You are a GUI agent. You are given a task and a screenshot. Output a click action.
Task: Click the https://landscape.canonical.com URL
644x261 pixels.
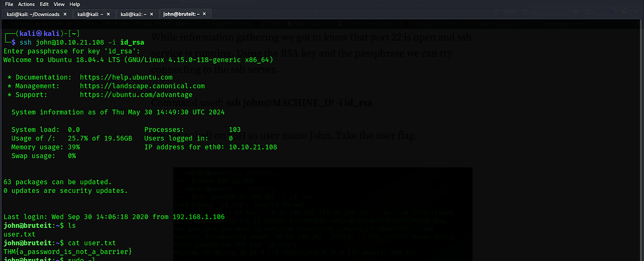[142, 86]
